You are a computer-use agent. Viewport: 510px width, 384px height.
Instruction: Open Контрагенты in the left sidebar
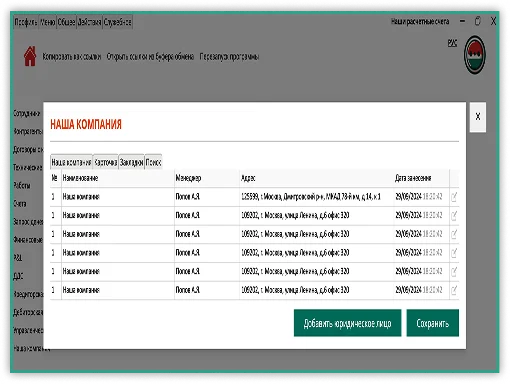28,131
